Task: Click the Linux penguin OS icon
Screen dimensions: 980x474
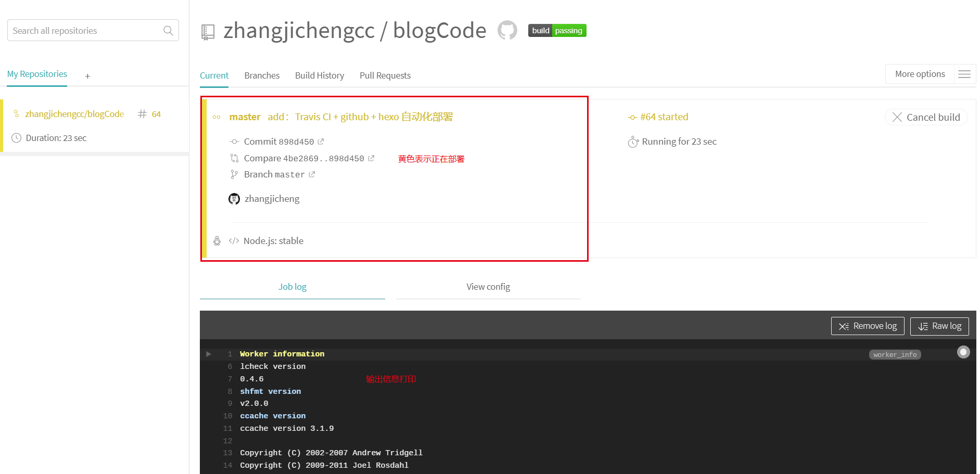Action: tap(217, 241)
